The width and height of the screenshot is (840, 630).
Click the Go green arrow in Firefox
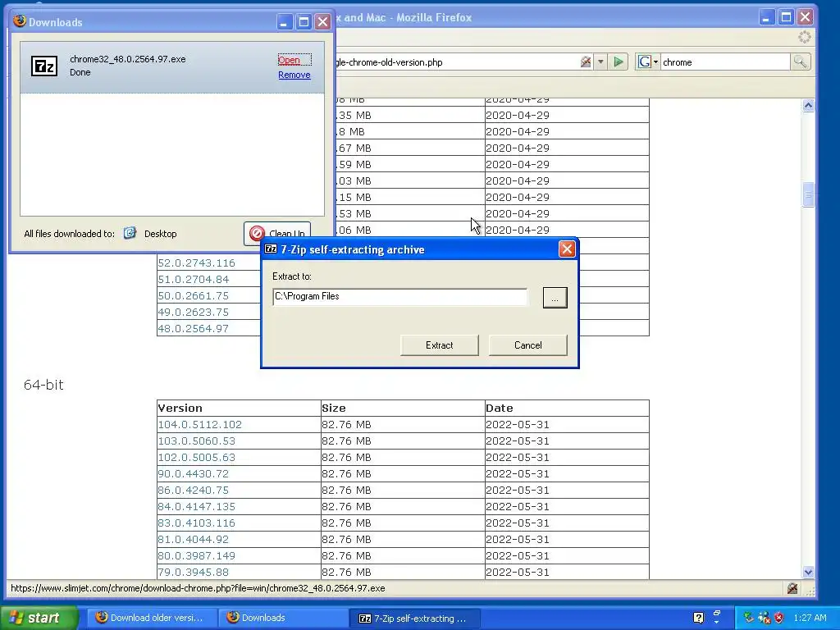(619, 62)
